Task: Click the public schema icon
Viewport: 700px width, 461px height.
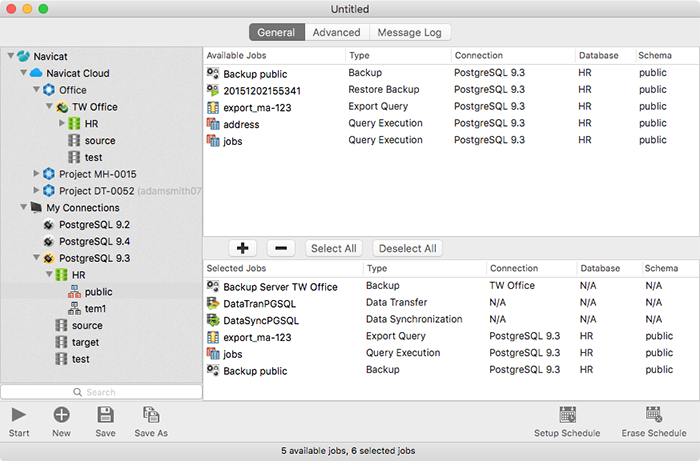Action: point(74,292)
